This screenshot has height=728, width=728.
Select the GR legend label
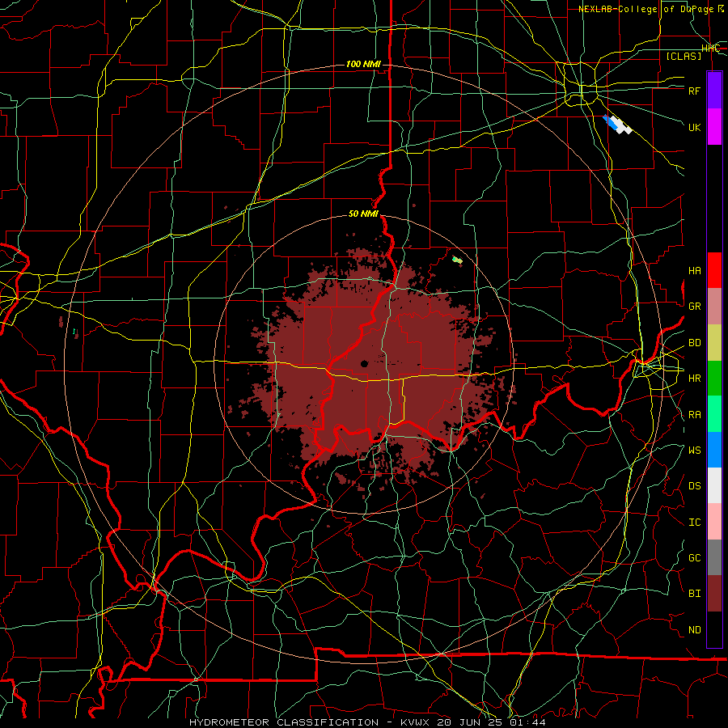click(x=694, y=307)
